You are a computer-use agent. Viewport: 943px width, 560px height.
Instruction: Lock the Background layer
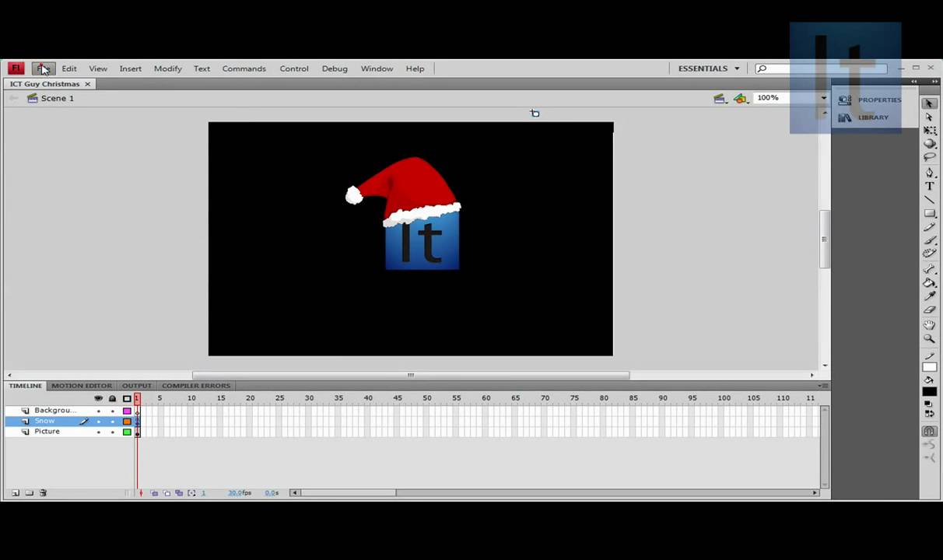point(112,411)
